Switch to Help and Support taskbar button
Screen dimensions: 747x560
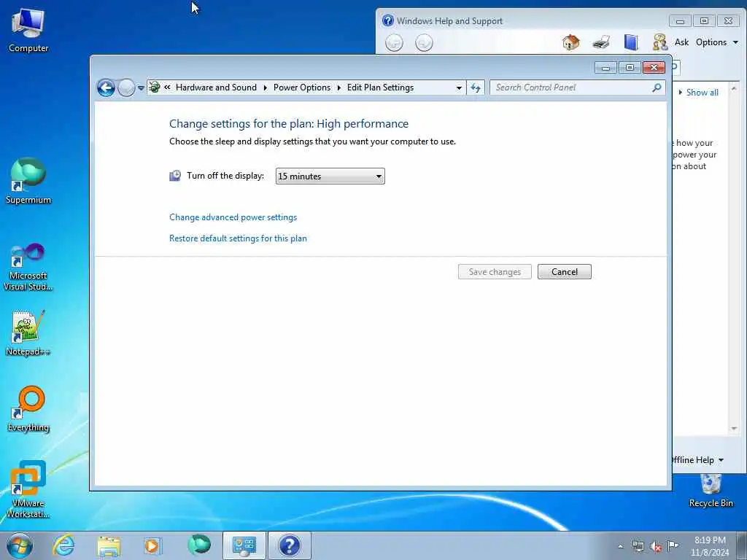pos(289,545)
